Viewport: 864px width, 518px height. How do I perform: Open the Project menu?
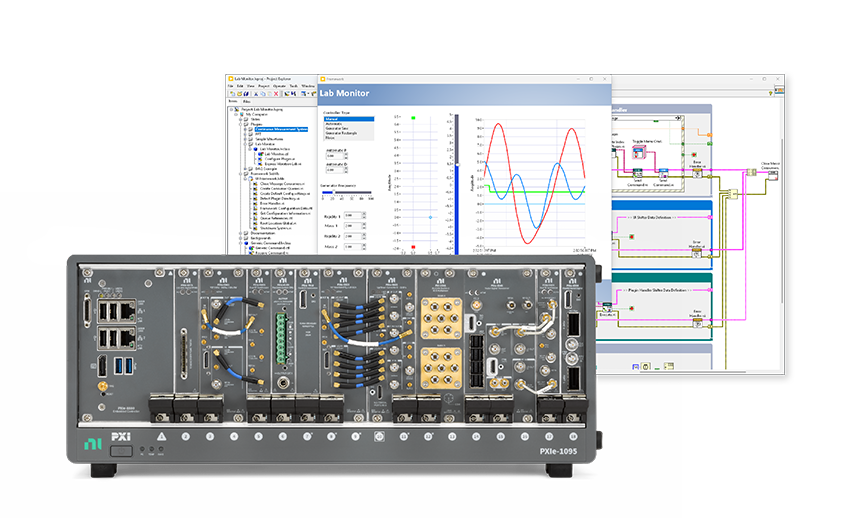[x=264, y=86]
